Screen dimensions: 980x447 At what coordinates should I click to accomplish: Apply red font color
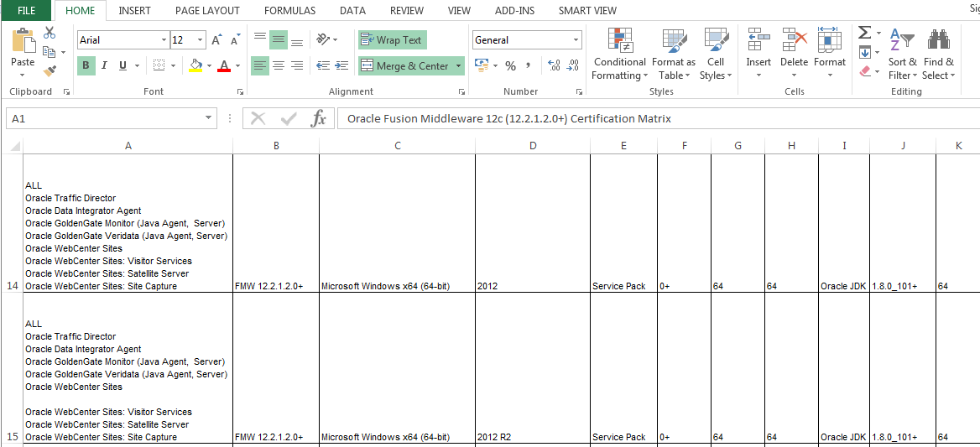point(224,65)
